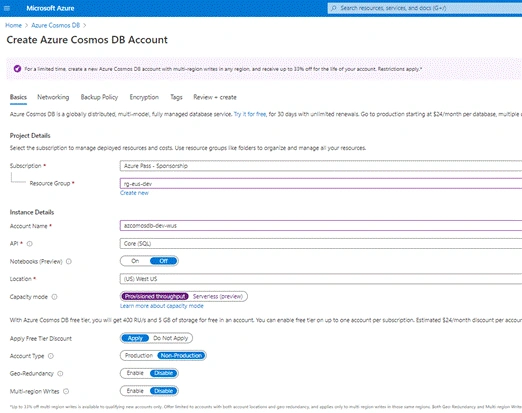This screenshot has height=413, width=522.
Task: Click the Apply Free Tier Discount label
Action: 41,338
